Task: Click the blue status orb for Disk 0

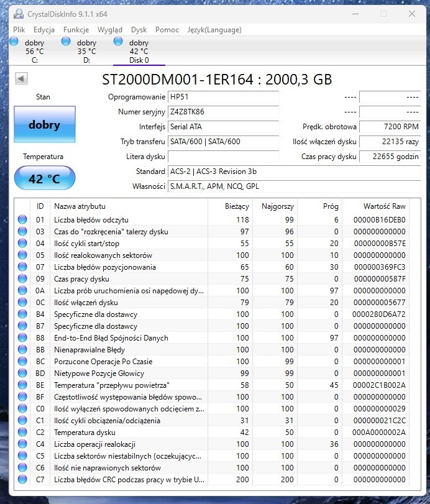Action: pos(118,41)
